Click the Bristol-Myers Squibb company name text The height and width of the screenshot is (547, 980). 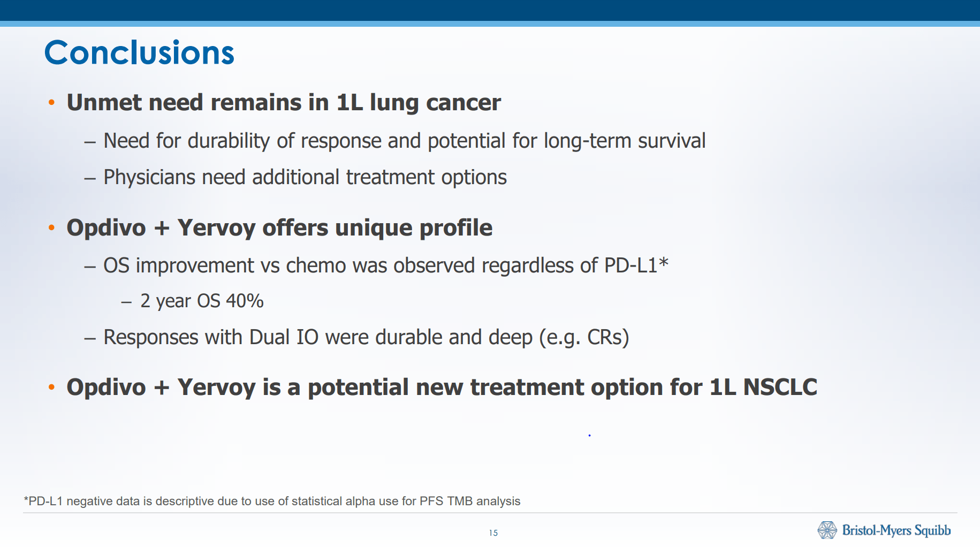click(896, 530)
